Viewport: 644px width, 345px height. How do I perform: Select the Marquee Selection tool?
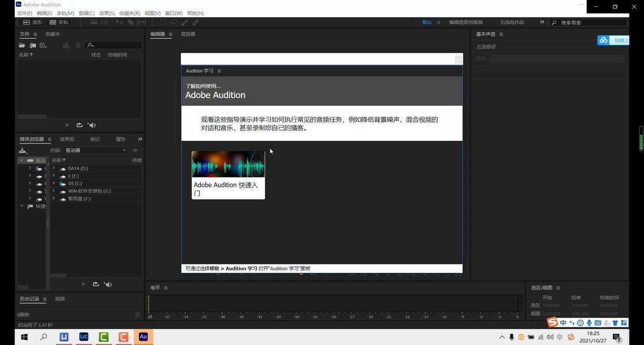point(163,22)
